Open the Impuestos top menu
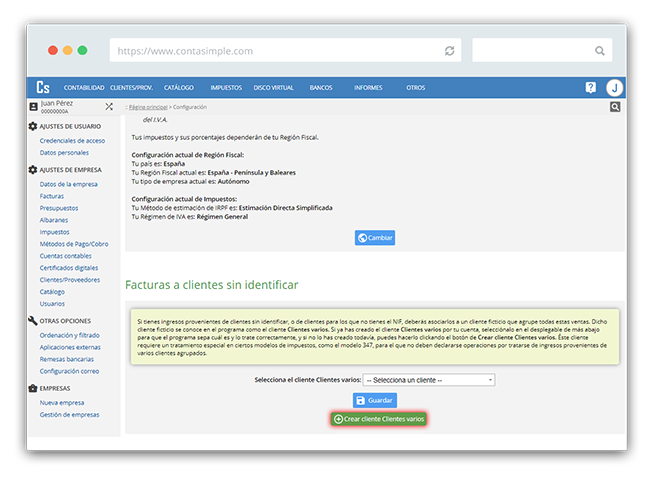This screenshot has width=650, height=478. (226, 88)
